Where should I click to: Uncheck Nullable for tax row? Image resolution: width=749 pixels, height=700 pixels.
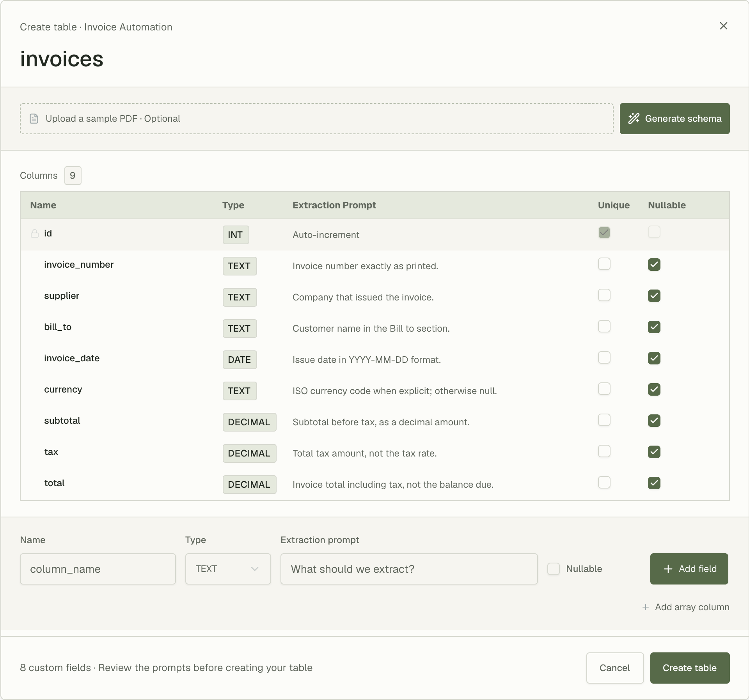pos(654,452)
